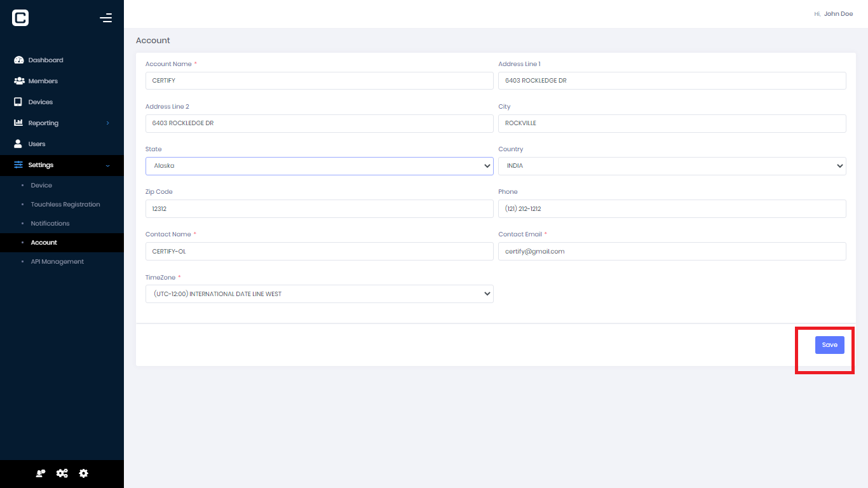Screen dimensions: 868x488
Task: Select the Devices sidebar icon
Action: [x=18, y=102]
